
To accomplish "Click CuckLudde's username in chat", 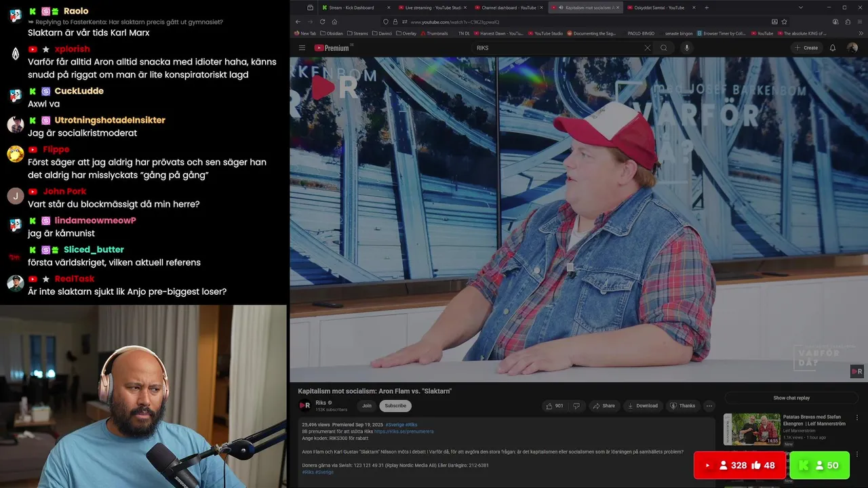I will pyautogui.click(x=79, y=91).
